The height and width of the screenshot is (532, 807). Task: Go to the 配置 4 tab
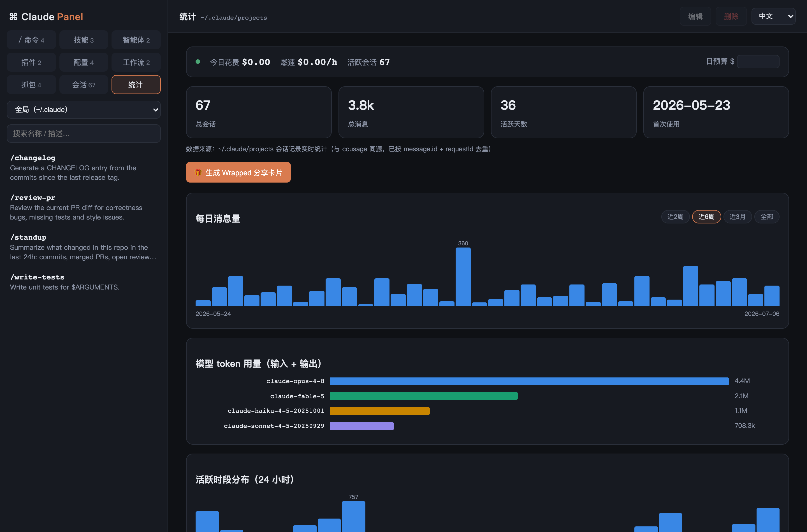coord(84,62)
